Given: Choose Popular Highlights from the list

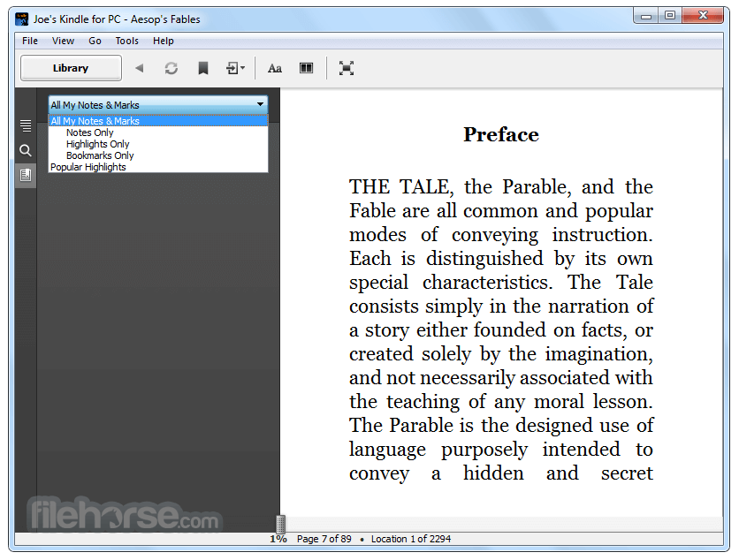Looking at the screenshot, I should [158, 167].
